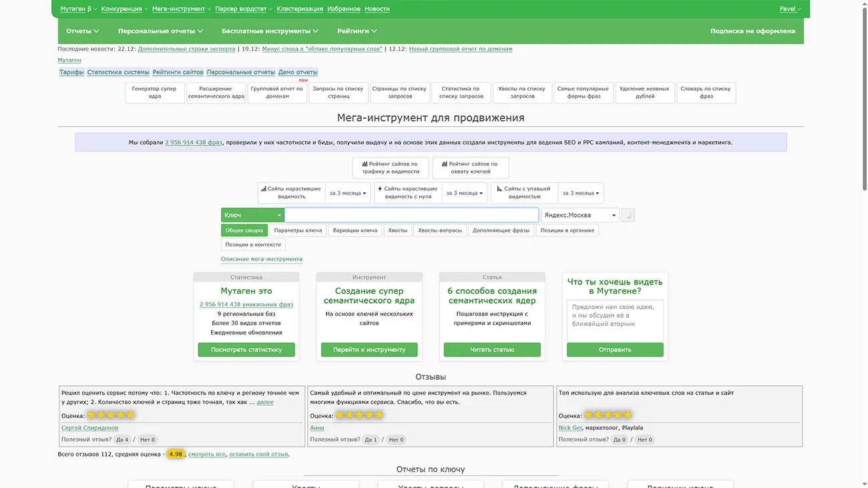Open 'Новости' in the top menu
868x488 pixels.
pos(377,9)
